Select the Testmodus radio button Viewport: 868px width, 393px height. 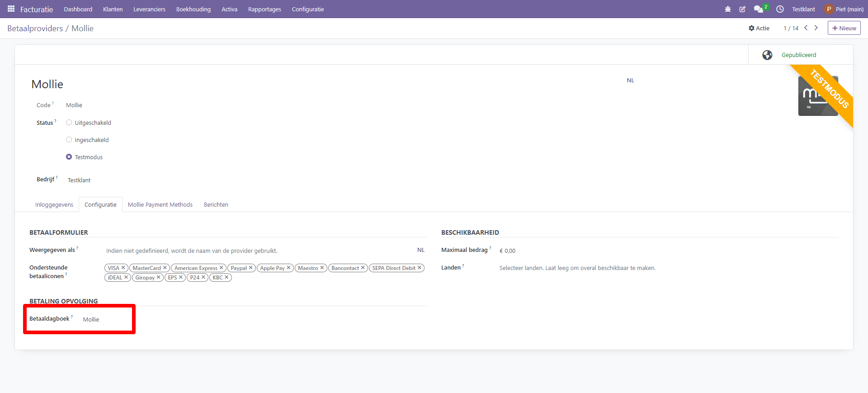[69, 157]
